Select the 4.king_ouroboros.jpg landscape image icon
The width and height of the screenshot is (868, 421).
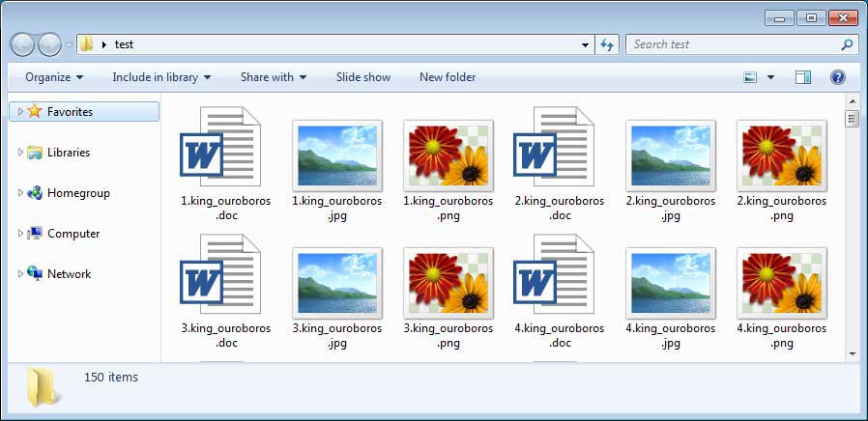point(671,283)
